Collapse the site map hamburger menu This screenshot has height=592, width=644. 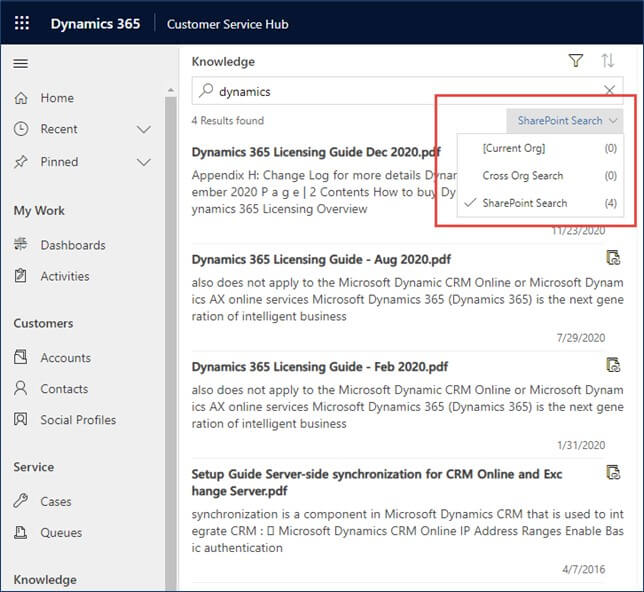tap(21, 63)
